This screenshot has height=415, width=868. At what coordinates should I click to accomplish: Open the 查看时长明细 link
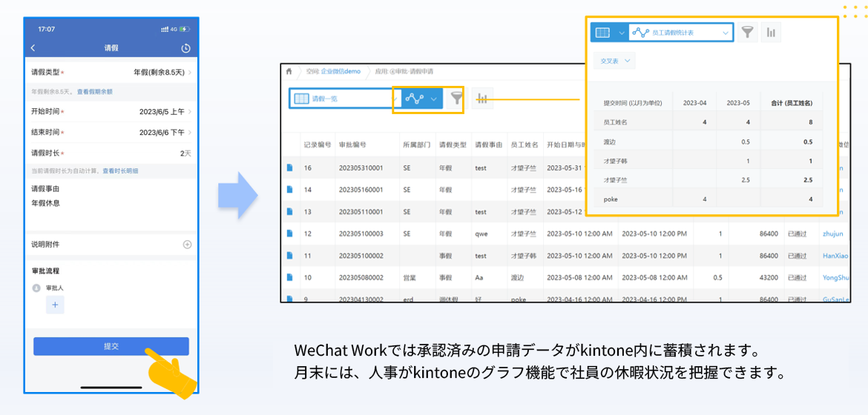(x=121, y=171)
